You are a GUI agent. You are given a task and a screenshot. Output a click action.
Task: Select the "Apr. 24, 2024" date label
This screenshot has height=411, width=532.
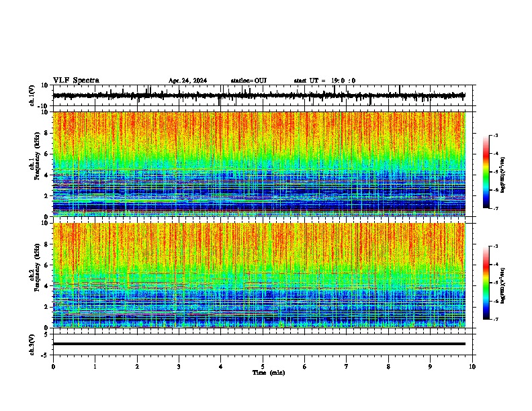pyautogui.click(x=187, y=81)
